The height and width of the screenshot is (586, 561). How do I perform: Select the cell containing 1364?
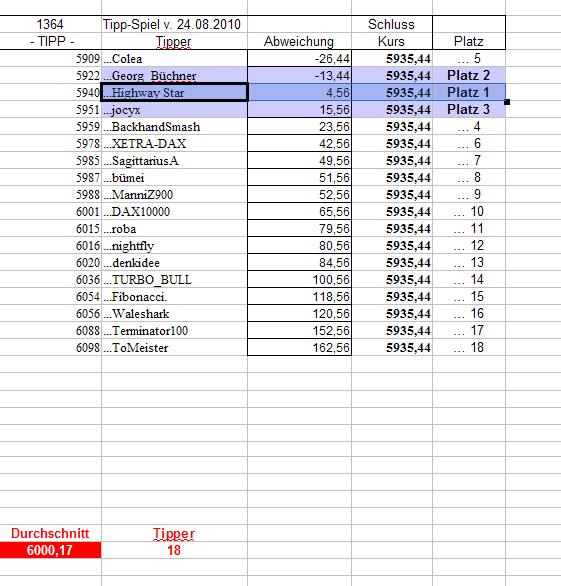(50, 24)
